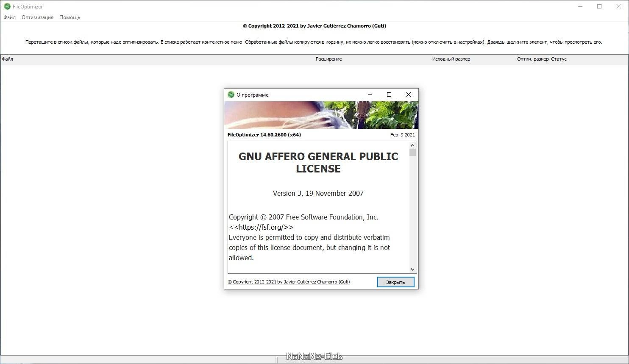The height and width of the screenshot is (364, 629).
Task: Click the license text scrollbar thumb
Action: [x=412, y=153]
